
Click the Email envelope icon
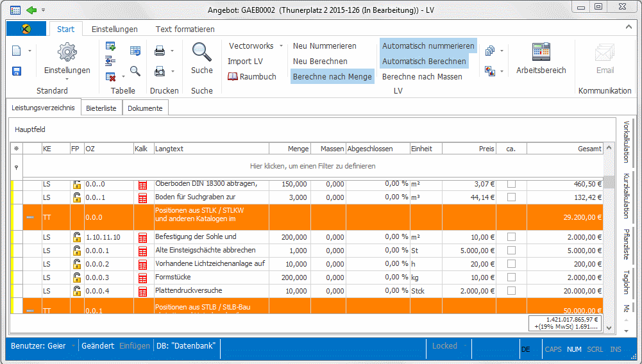pyautogui.click(x=605, y=53)
